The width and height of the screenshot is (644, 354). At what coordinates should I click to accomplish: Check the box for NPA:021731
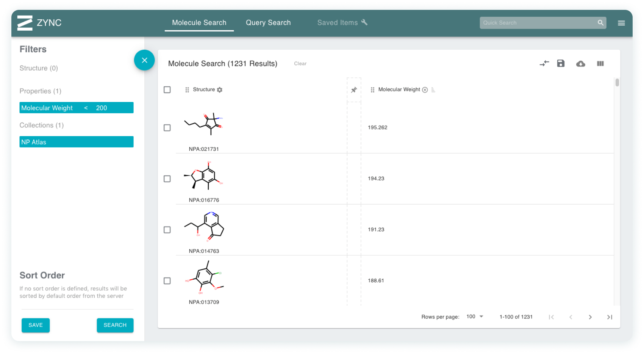click(x=167, y=128)
